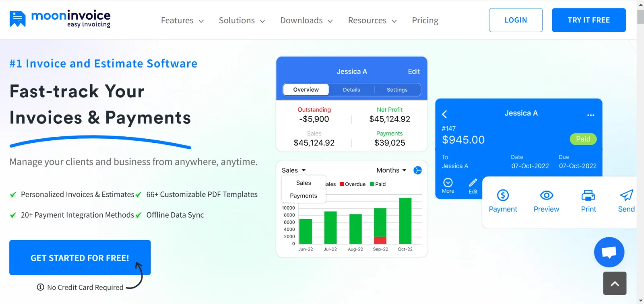Click invoice number #147
The height and width of the screenshot is (304, 644).
[449, 129]
